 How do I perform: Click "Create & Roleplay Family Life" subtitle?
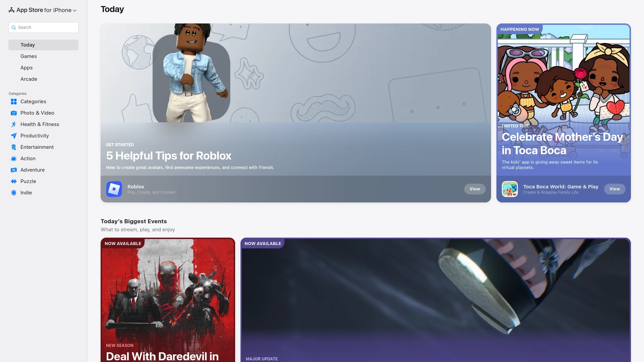[551, 192]
